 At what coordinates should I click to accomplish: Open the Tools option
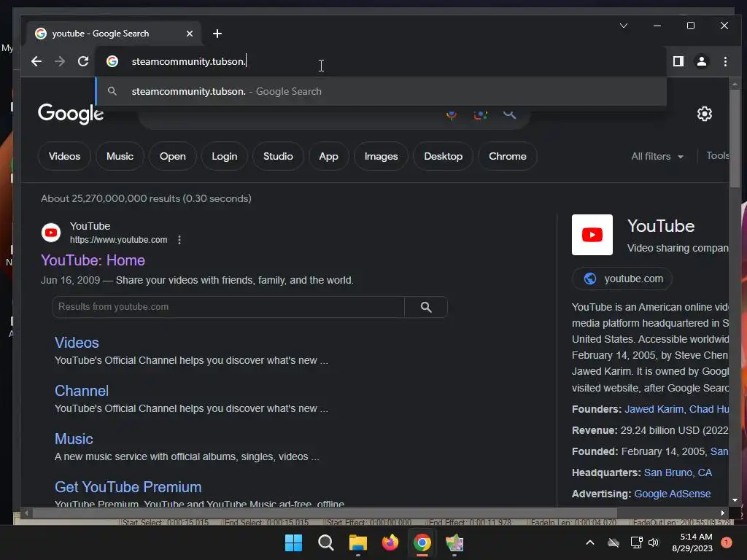point(718,156)
